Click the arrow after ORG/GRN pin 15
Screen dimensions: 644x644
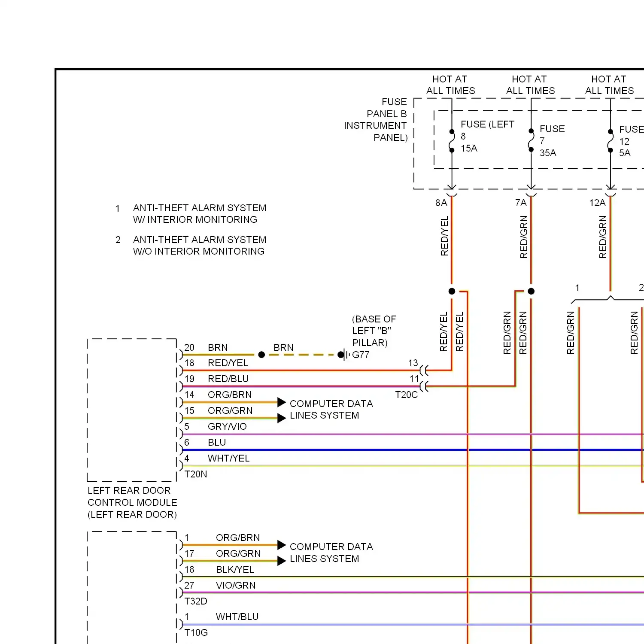282,418
